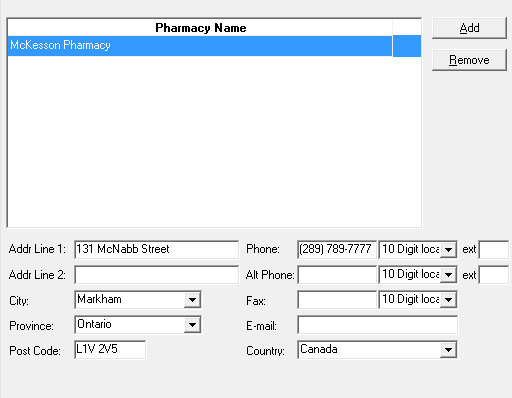Screen dimensions: 512x398
Task: Focus the Addr Line 2 field
Action: 156,275
